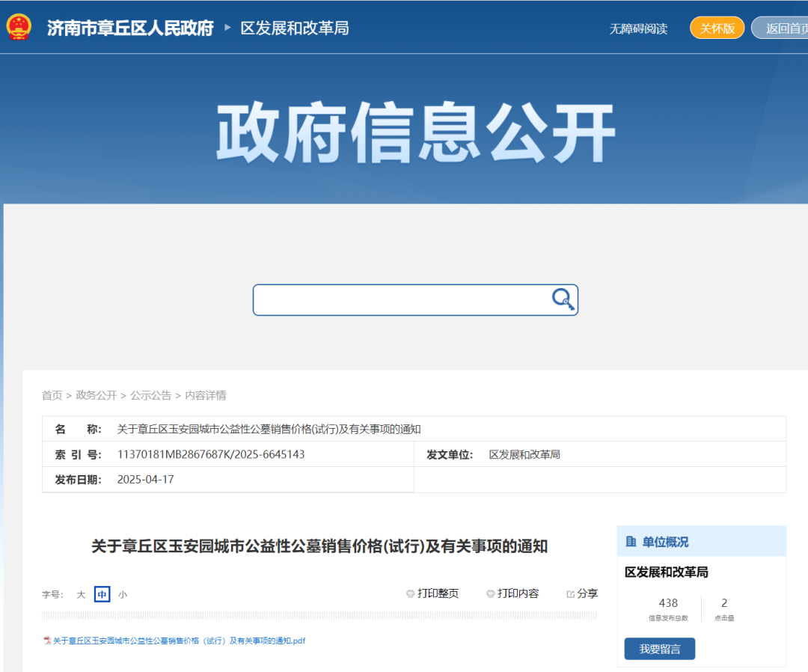Image resolution: width=808 pixels, height=672 pixels.
Task: Click 内容详情 breadcrumb item
Action: click(206, 395)
